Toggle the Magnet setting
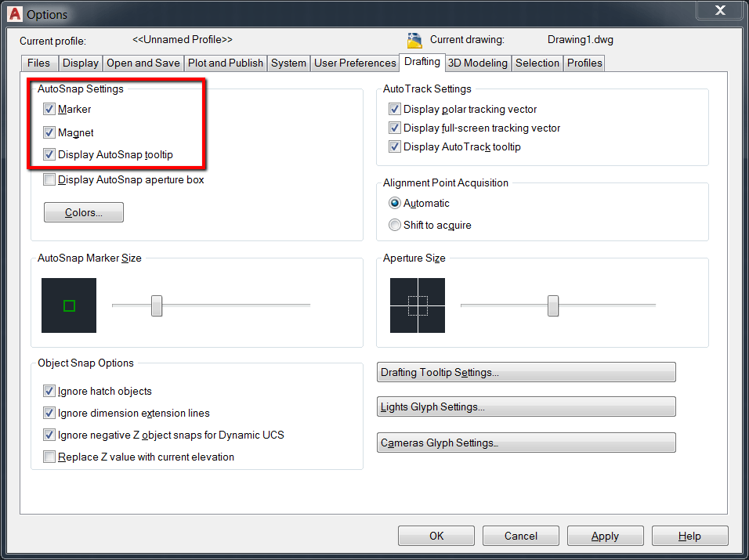This screenshot has width=749, height=560. (49, 132)
